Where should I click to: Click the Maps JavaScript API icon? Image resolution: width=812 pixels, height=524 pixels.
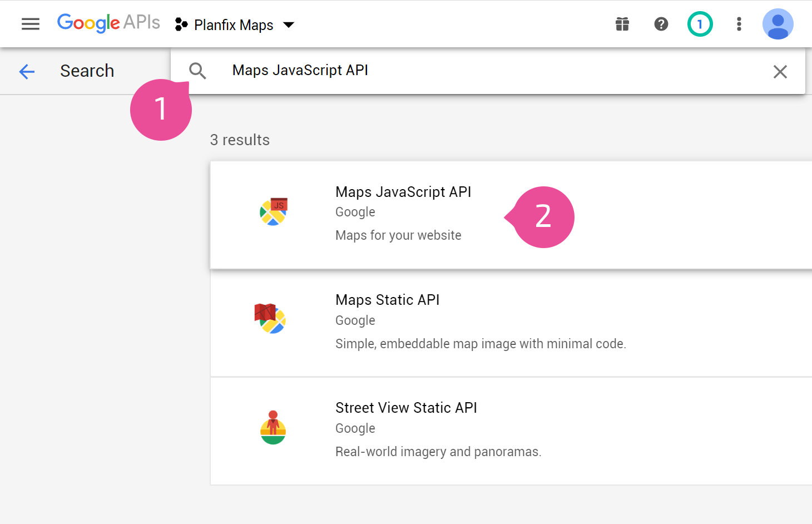coord(274,211)
